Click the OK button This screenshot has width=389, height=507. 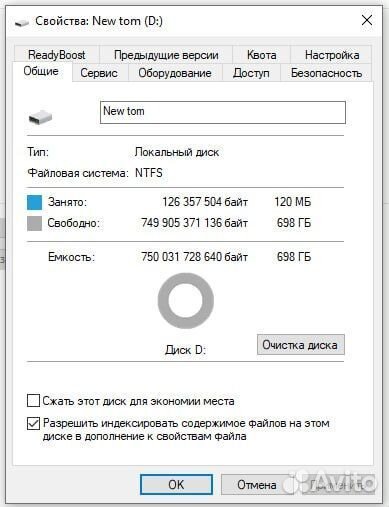tap(176, 484)
